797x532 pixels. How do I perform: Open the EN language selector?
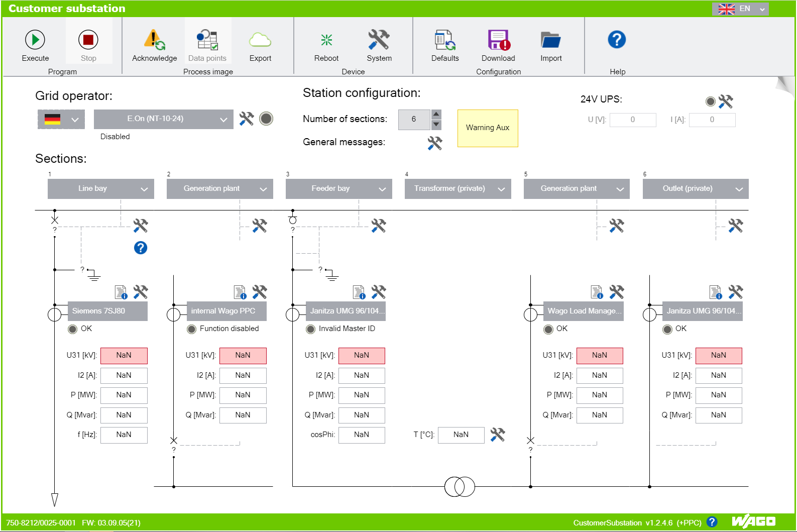coord(740,9)
